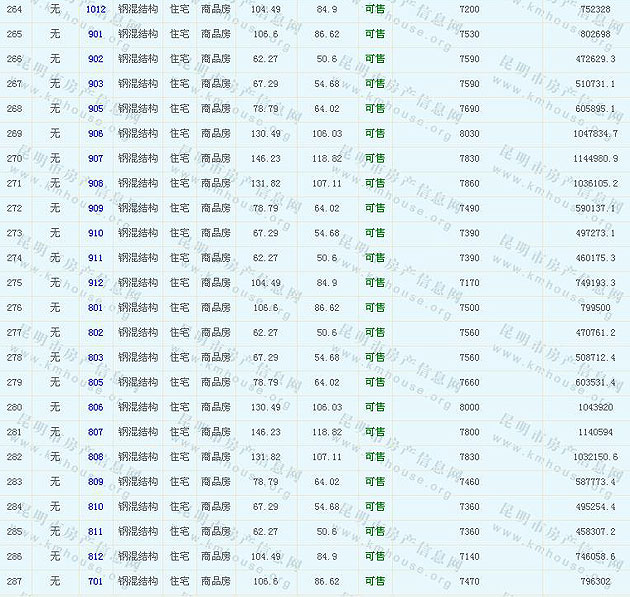Screen dimensions: 630x597
Task: Open room 912 link
Action: tap(96, 283)
